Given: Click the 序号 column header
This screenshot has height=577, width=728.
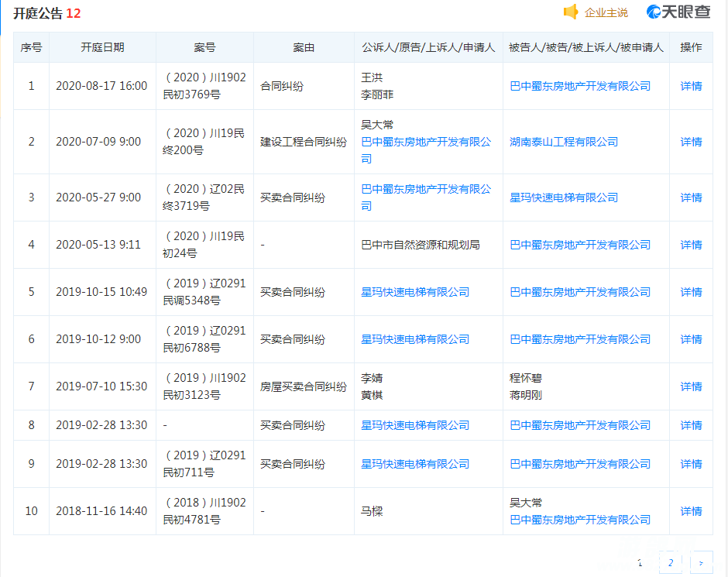Looking at the screenshot, I should [31, 47].
